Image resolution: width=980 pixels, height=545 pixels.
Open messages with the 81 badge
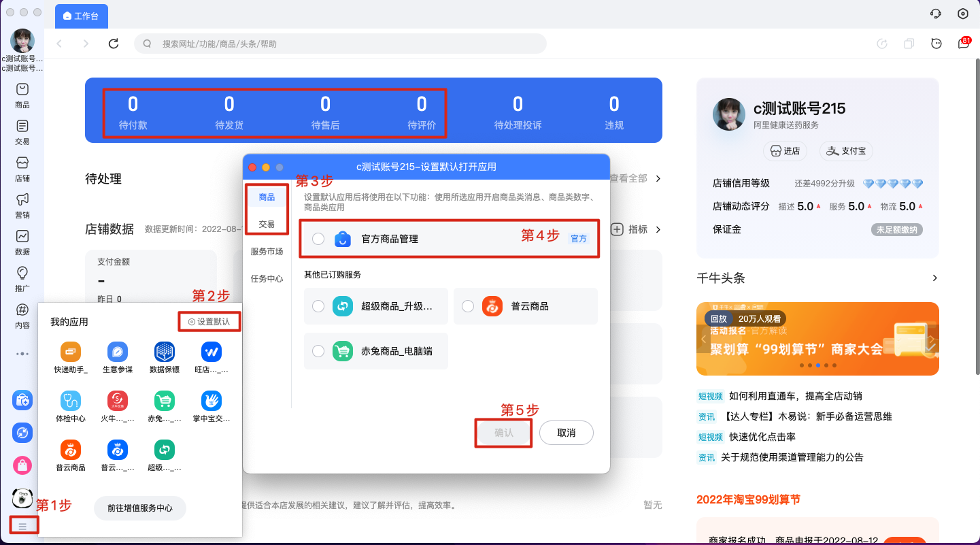coord(964,43)
